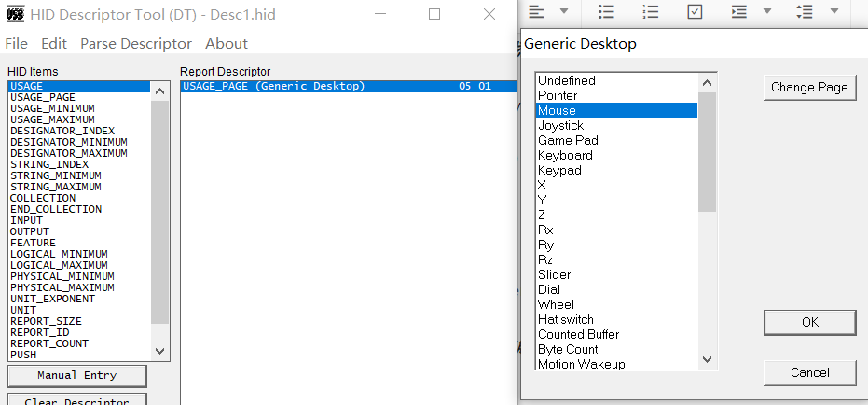Viewport: 868px width, 405px height.
Task: Open the text alignment dropdown arrow
Action: pyautogui.click(x=564, y=11)
